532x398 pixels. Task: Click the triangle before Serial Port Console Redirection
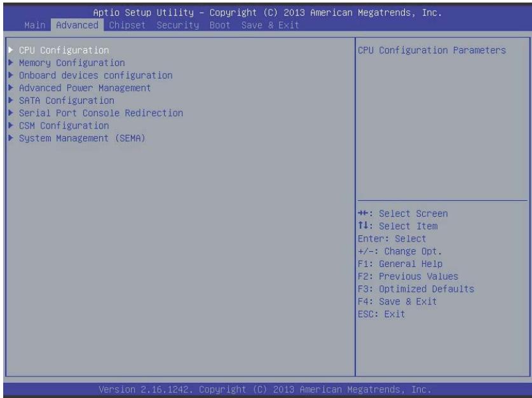pos(11,113)
